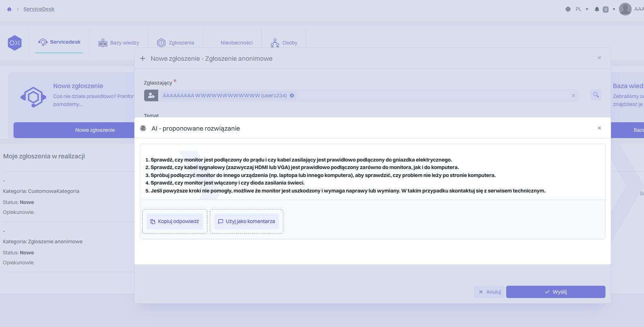Open the ServiceDesk breadcrumb link

pyautogui.click(x=39, y=9)
